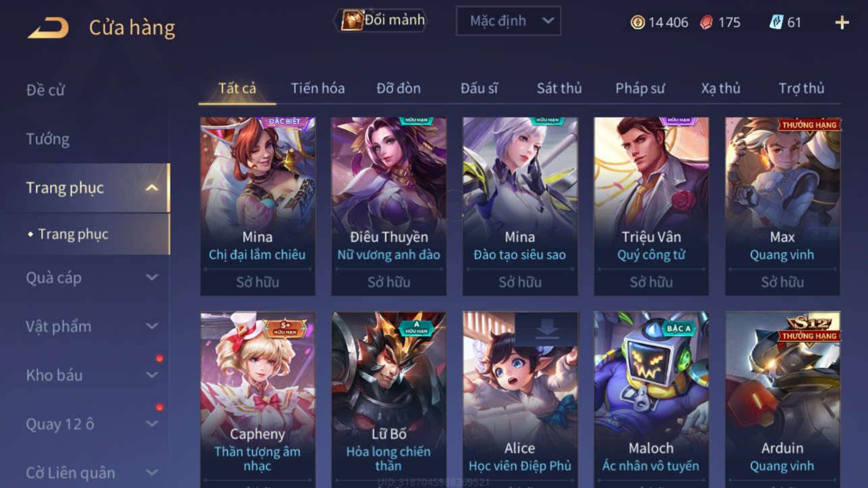The width and height of the screenshot is (868, 488).
Task: Click the gold coin currency icon
Action: coord(637,22)
